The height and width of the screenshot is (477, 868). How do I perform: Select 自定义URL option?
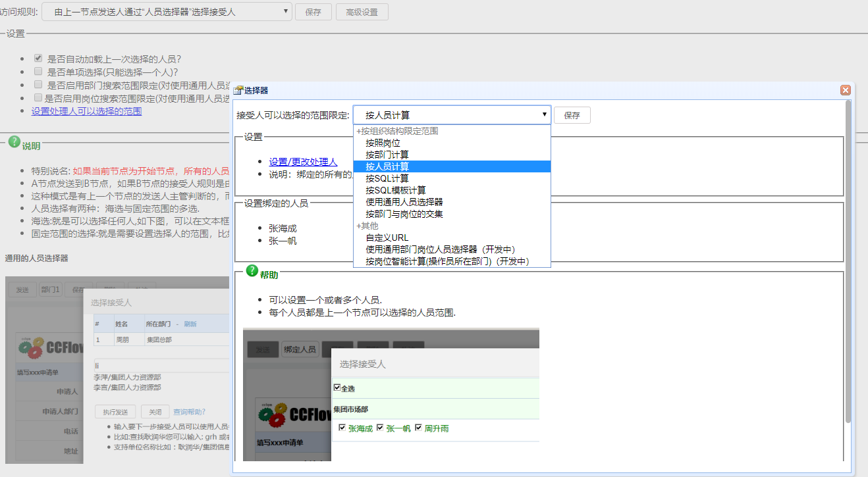coord(452,238)
